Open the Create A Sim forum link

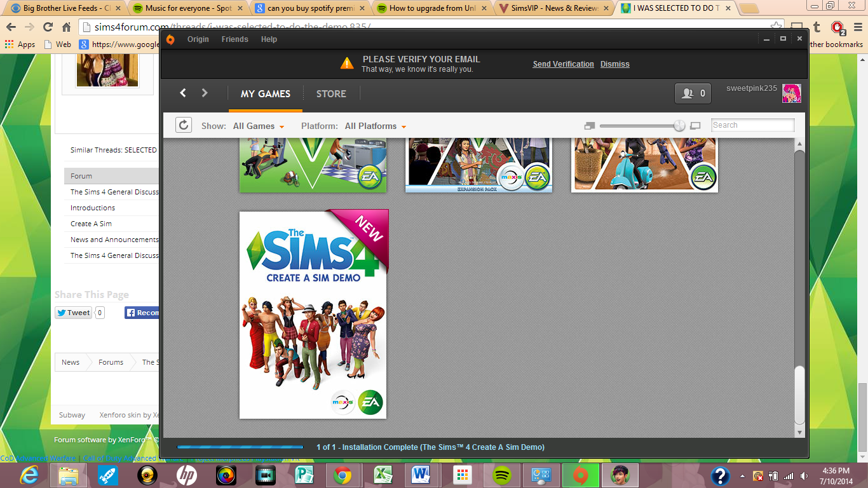91,224
